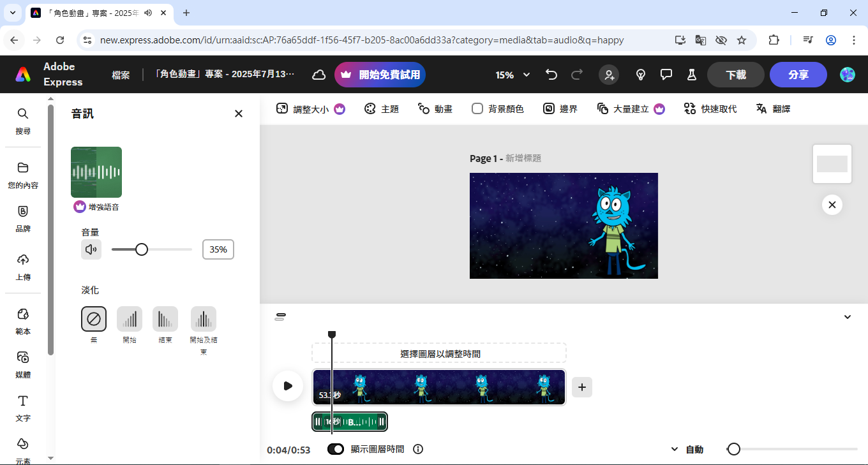The image size is (868, 465).
Task: Click the invite collaborator person icon
Action: [x=609, y=75]
